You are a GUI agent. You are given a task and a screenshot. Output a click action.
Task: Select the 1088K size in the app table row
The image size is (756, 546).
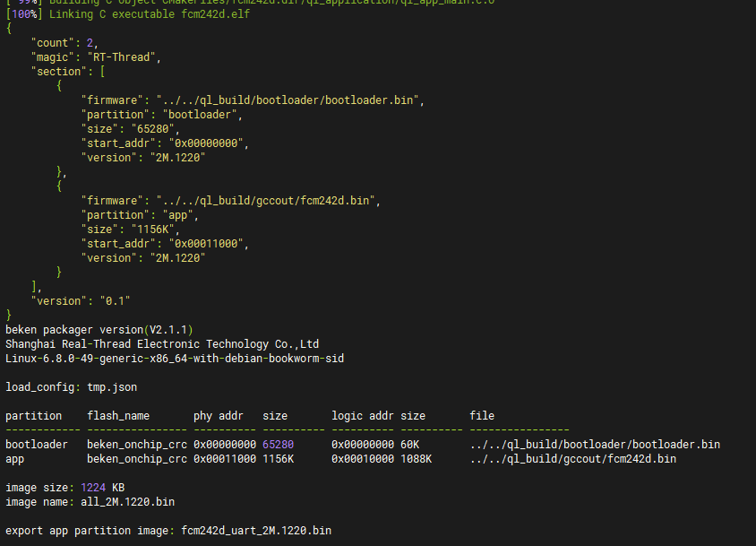[416, 458]
